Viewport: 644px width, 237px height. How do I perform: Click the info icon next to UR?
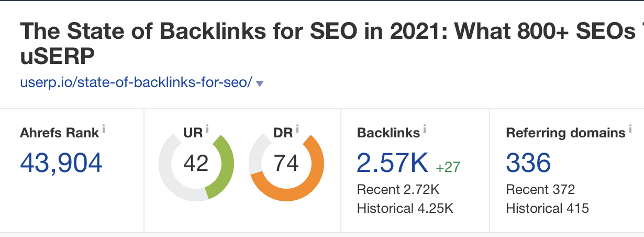tap(207, 129)
